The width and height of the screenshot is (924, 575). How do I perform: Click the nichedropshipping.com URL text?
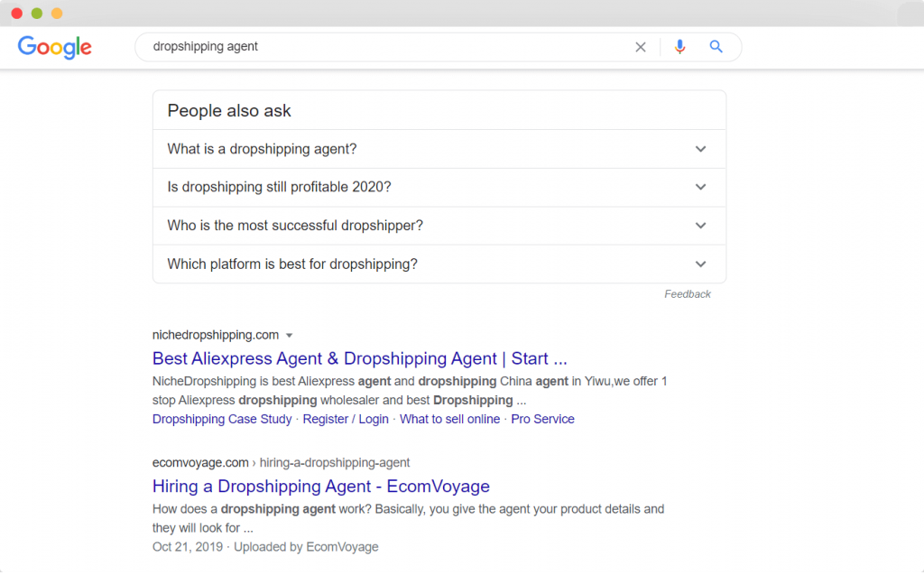click(x=216, y=335)
